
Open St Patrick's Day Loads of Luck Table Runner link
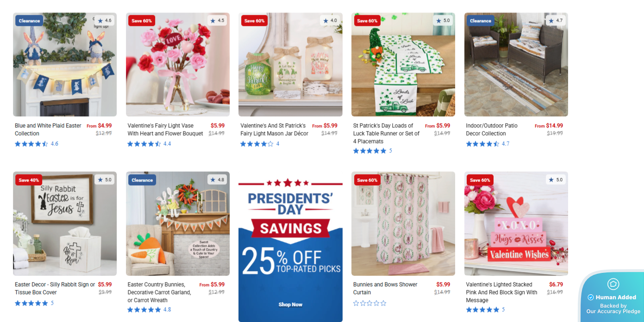[387, 133]
